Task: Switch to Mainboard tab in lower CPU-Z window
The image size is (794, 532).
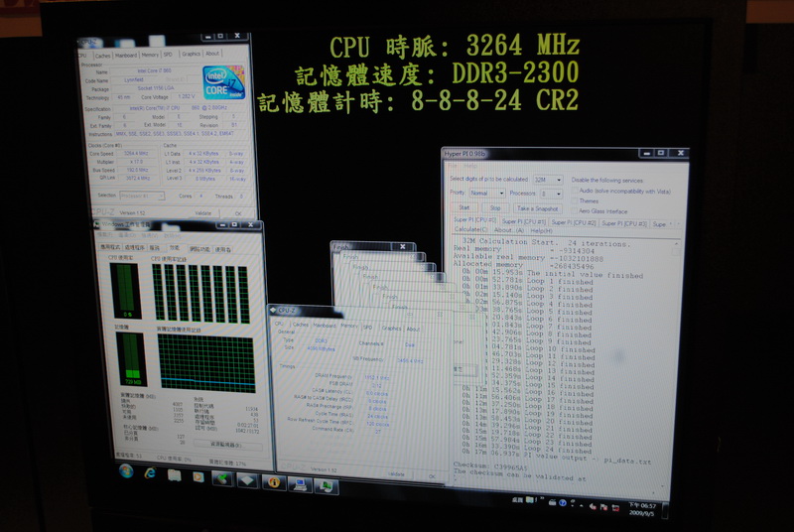Action: click(325, 326)
